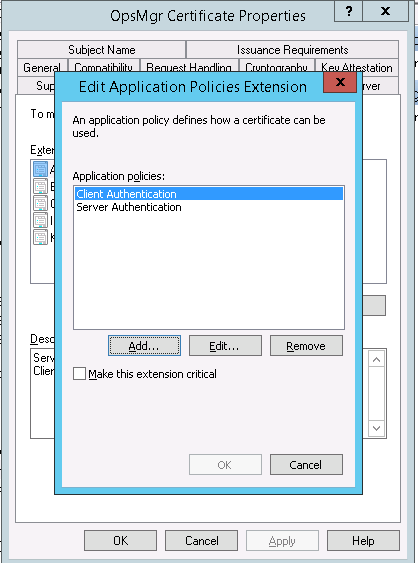Click the third extension icon in Properties list

pos(40,203)
